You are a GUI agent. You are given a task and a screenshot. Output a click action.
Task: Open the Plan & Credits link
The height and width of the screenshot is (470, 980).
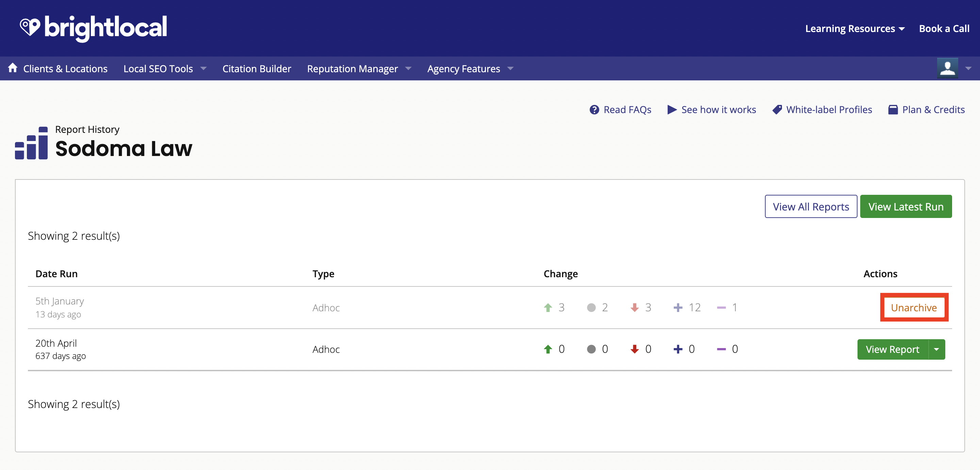click(x=934, y=110)
